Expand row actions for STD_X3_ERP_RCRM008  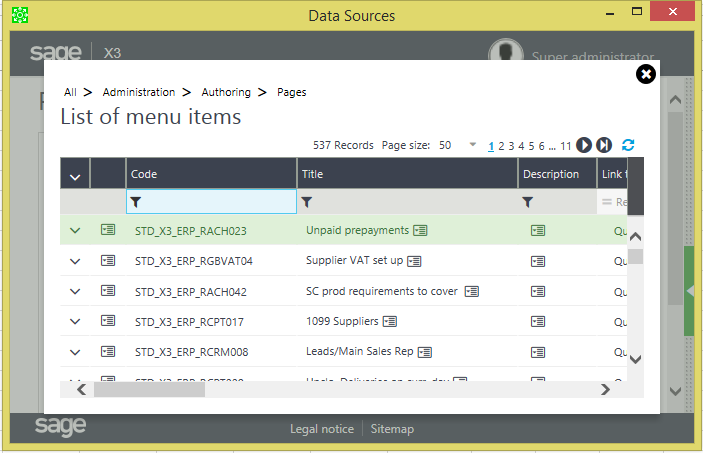click(x=75, y=352)
